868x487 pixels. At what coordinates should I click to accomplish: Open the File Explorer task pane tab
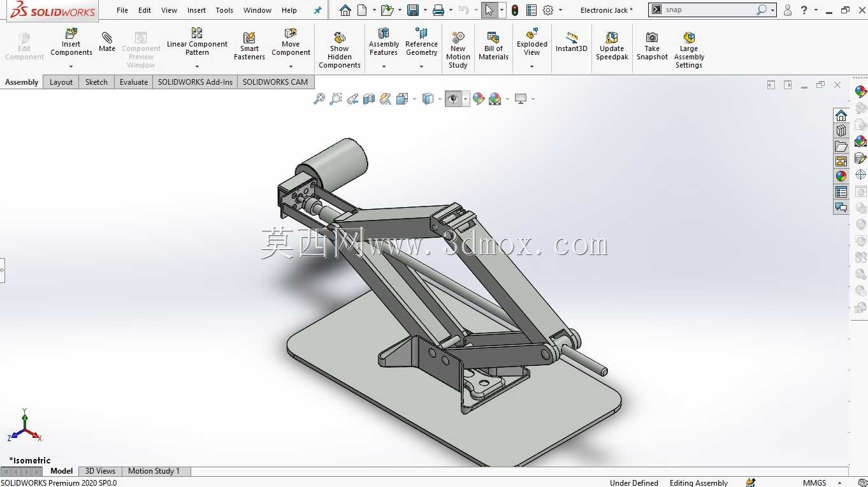[841, 146]
